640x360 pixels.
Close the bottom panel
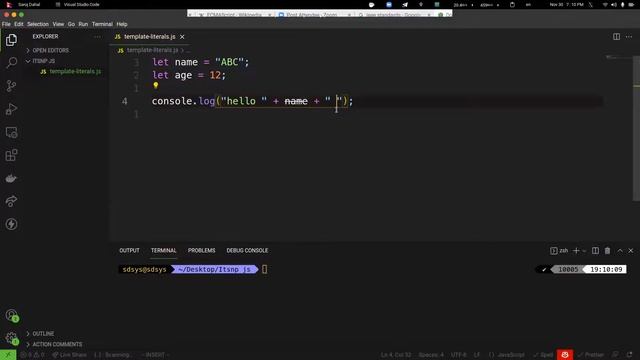(x=631, y=251)
